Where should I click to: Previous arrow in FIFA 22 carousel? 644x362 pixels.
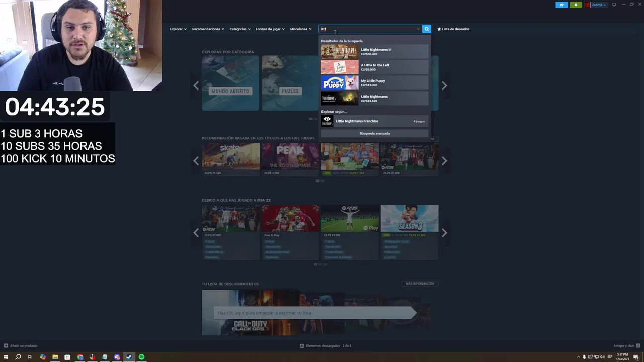pyautogui.click(x=196, y=233)
